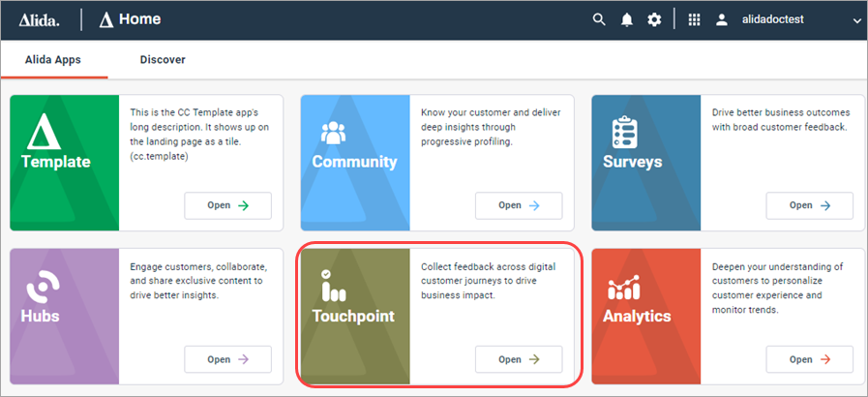Open the Surveys app button

(x=809, y=205)
